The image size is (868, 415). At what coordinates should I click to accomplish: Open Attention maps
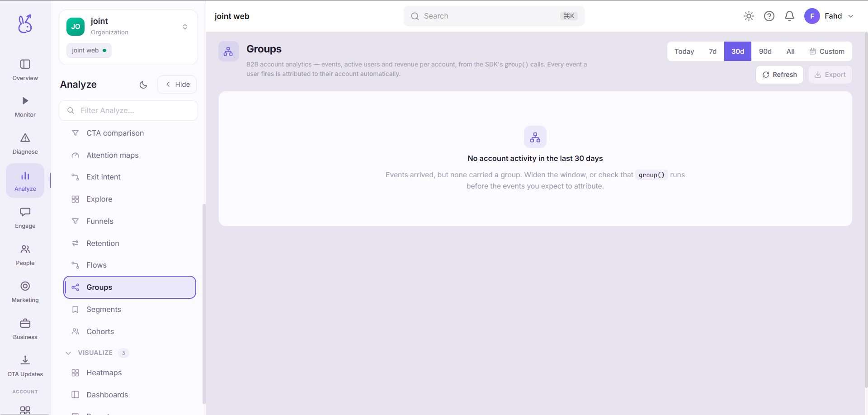coord(130,155)
